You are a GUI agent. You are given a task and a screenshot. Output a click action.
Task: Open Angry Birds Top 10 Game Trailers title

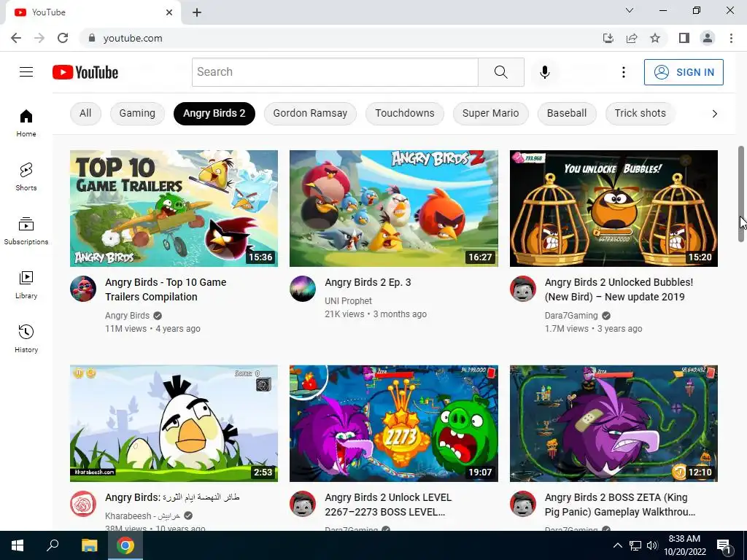pos(166,289)
